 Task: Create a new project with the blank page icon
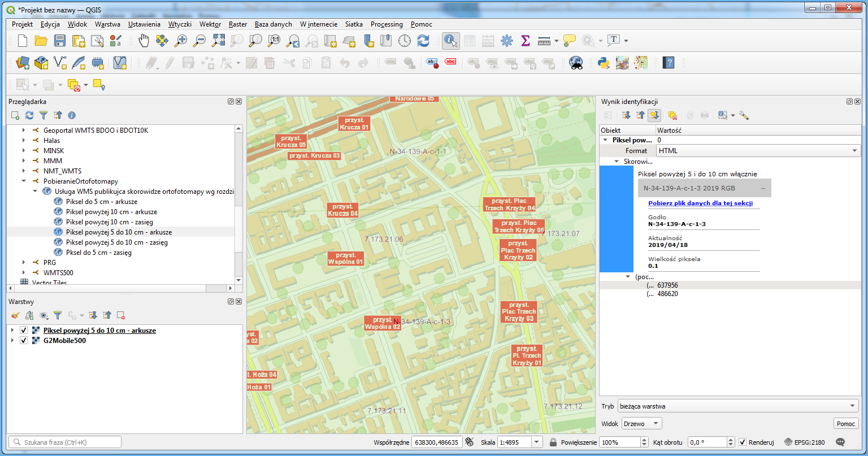pyautogui.click(x=22, y=40)
